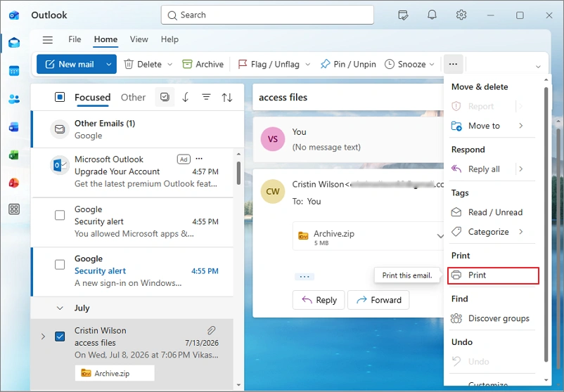Open the notifications bell
The image size is (564, 392).
[x=432, y=15]
